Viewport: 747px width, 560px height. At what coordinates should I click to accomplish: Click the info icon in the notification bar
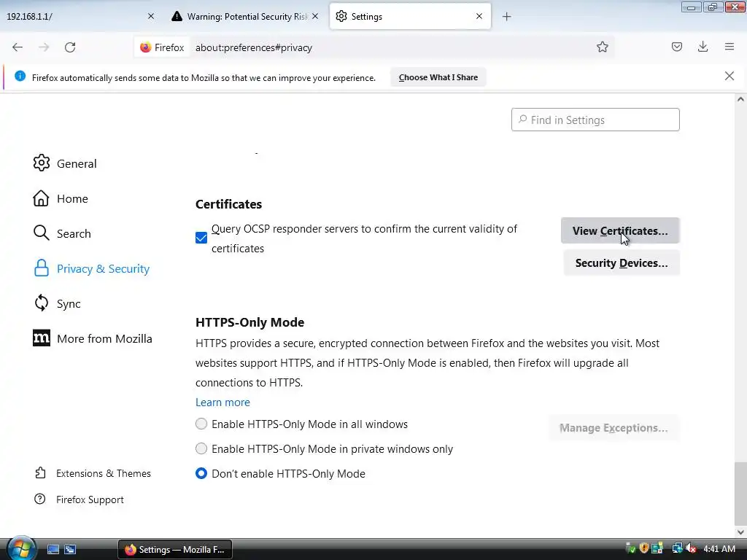point(20,76)
